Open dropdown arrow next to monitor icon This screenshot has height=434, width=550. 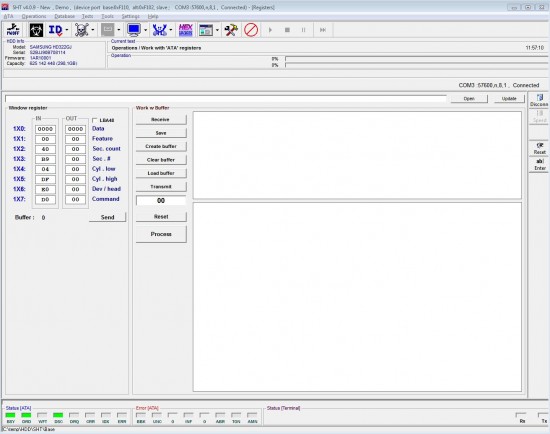[x=145, y=30]
